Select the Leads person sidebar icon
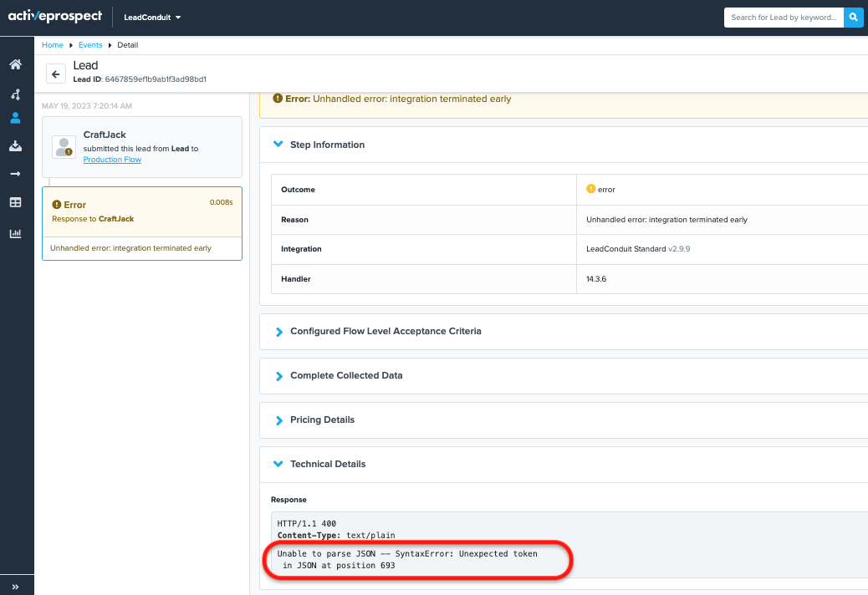The width and height of the screenshot is (868, 595). pos(16,118)
